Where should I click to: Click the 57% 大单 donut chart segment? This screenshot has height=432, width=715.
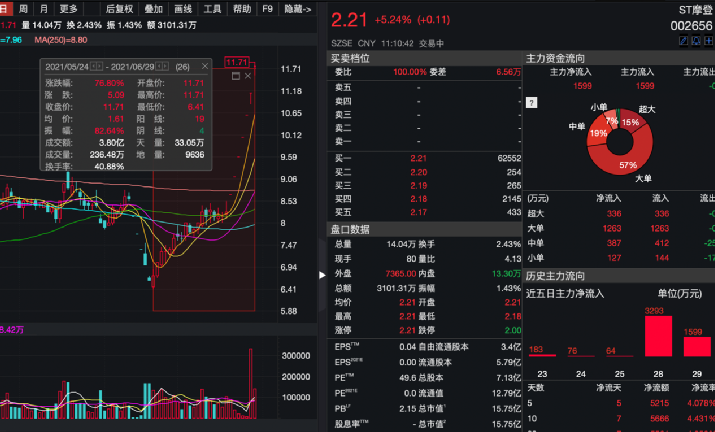(x=629, y=163)
